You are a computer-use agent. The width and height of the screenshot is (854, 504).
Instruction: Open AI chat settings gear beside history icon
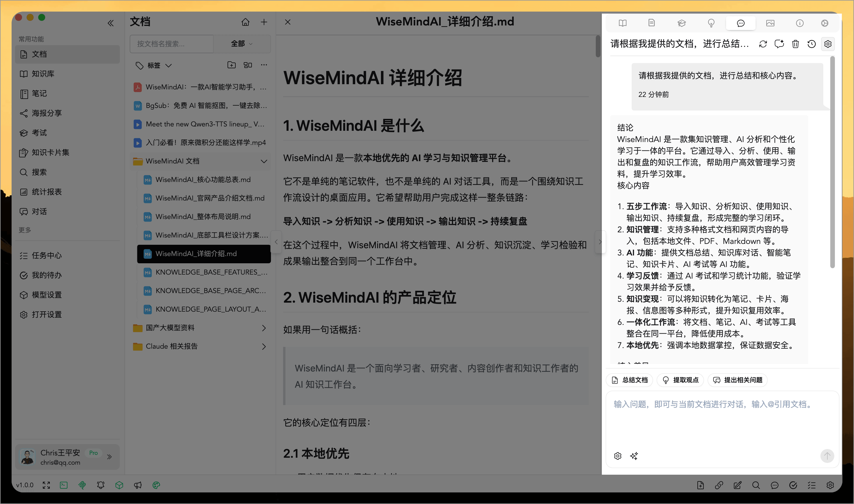point(827,44)
